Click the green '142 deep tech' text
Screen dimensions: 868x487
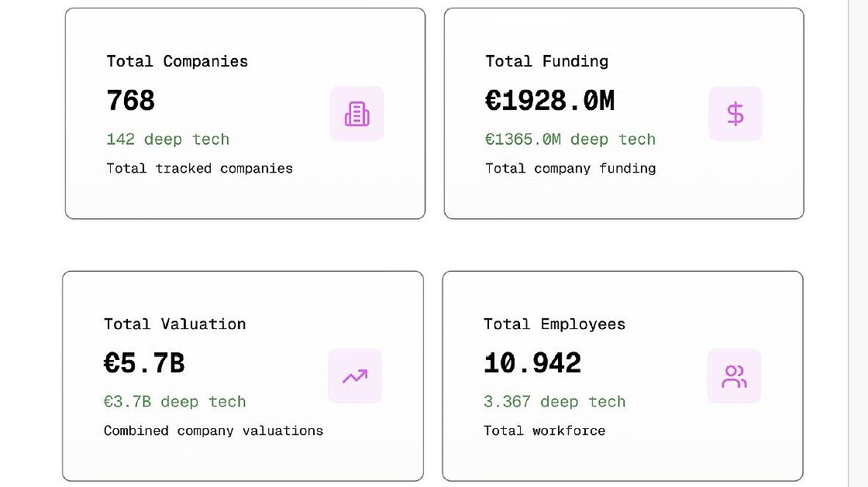[167, 139]
